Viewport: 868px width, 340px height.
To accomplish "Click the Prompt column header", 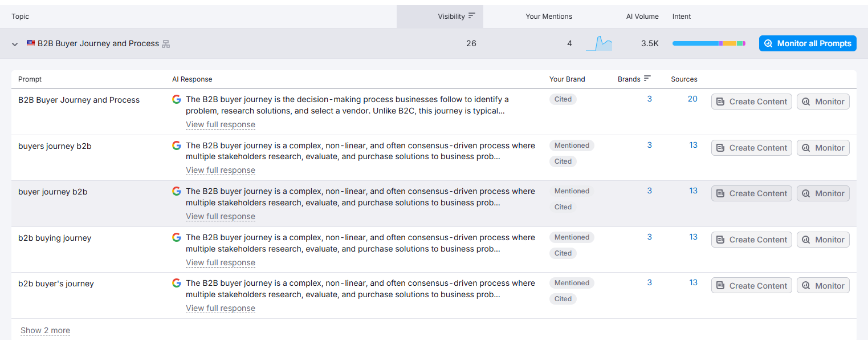I will tap(30, 79).
